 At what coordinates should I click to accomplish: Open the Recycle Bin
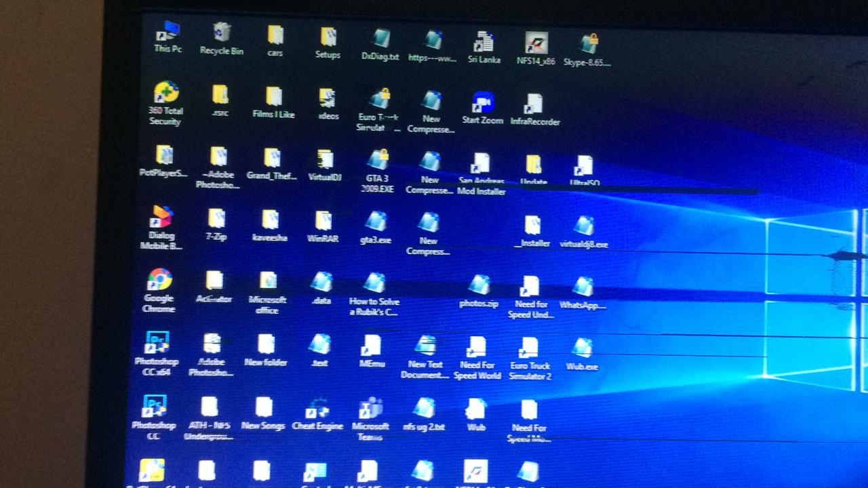tap(222, 39)
